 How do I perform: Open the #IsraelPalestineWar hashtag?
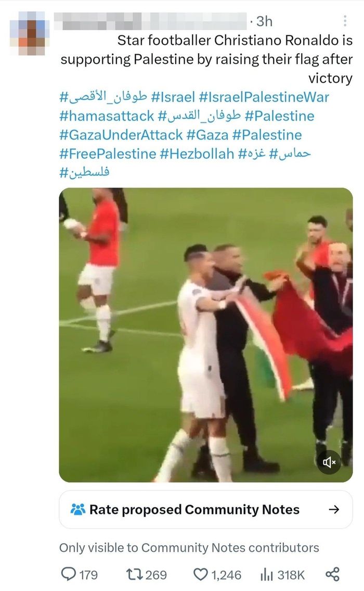[x=264, y=97]
